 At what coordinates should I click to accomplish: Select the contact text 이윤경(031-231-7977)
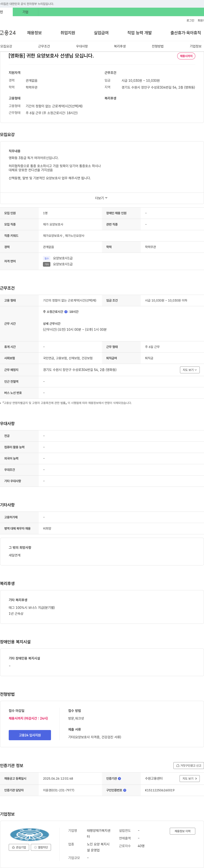click(x=58, y=790)
